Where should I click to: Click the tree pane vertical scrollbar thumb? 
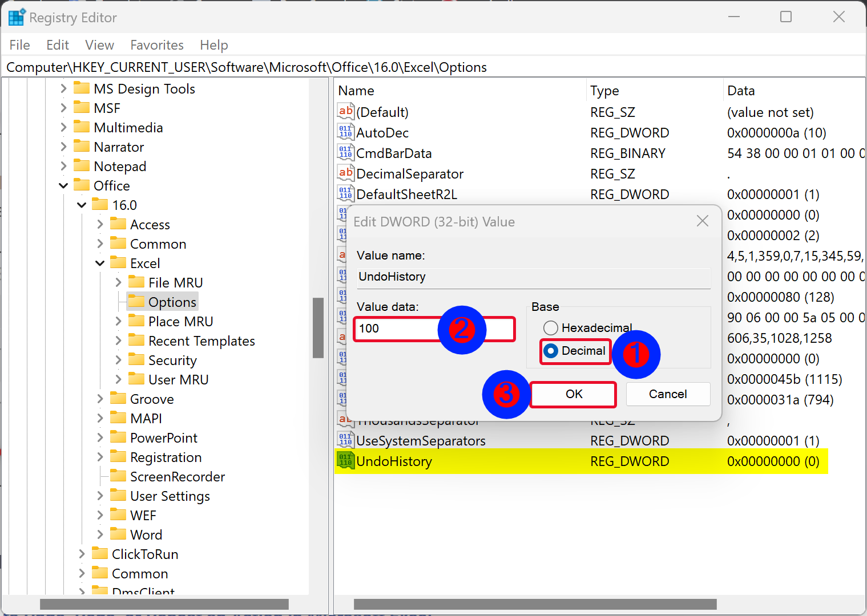click(318, 328)
